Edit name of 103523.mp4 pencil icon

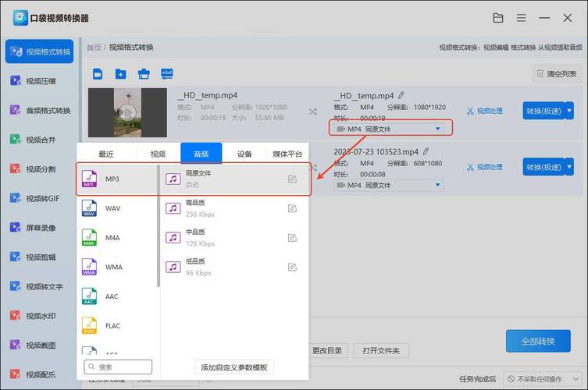[426, 151]
